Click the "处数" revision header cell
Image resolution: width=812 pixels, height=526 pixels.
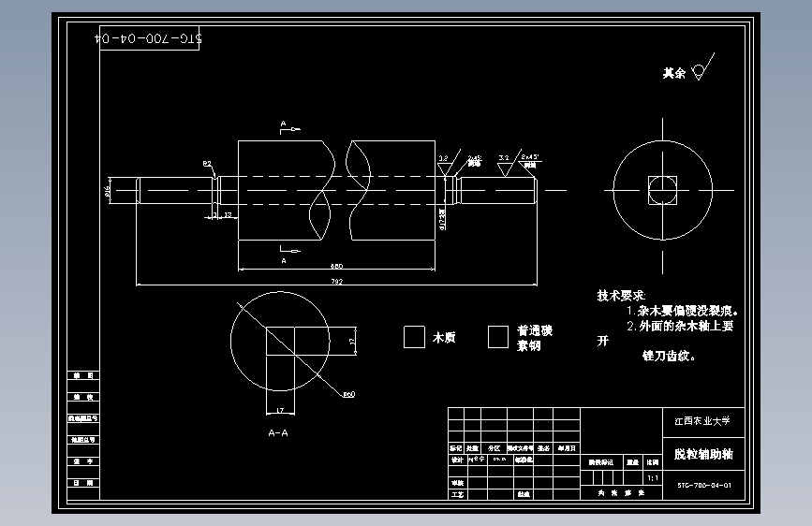coord(472,448)
